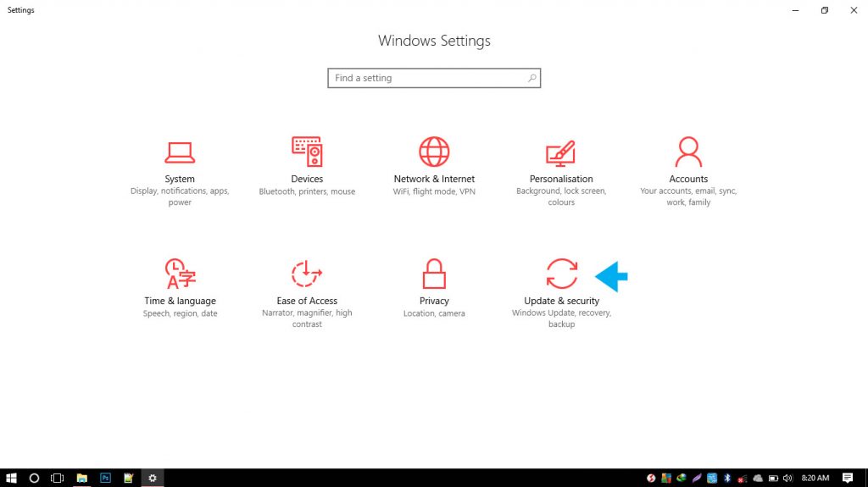Click the green globe tray icon
Image resolution: width=868 pixels, height=487 pixels.
click(x=682, y=479)
